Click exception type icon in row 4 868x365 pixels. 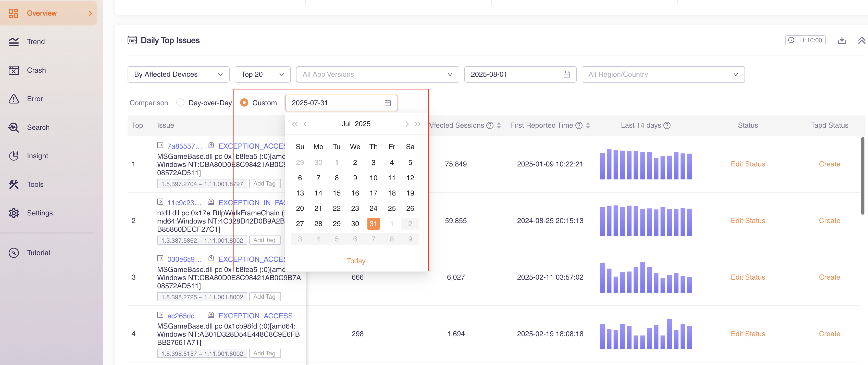pyautogui.click(x=211, y=315)
